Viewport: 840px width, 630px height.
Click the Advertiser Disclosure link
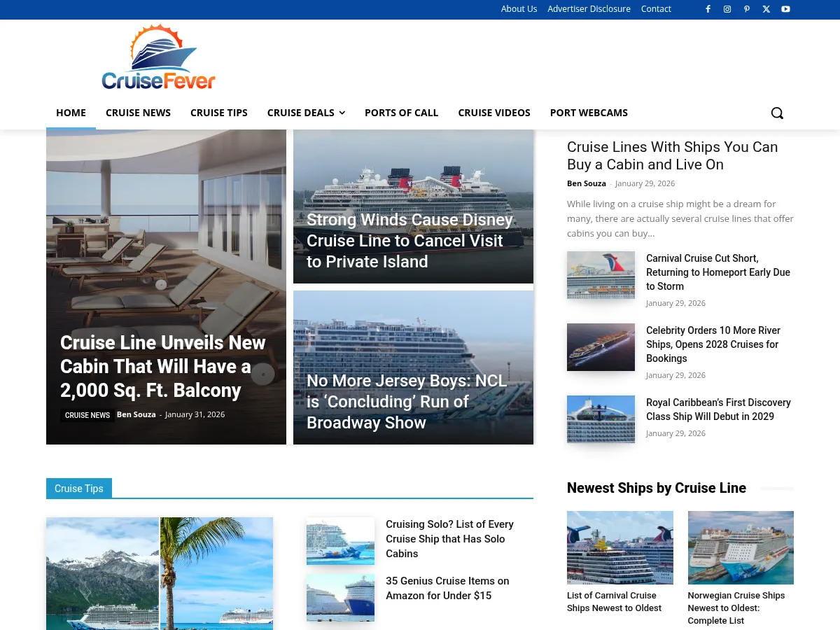(x=589, y=9)
